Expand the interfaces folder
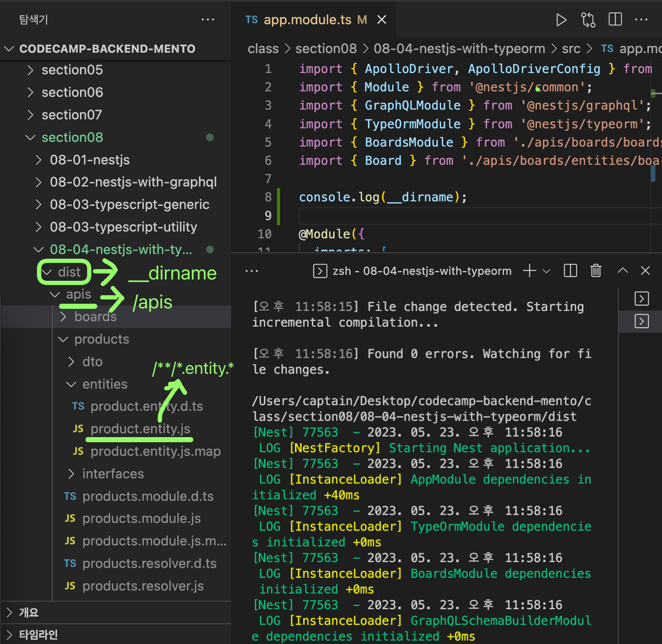 click(x=116, y=474)
